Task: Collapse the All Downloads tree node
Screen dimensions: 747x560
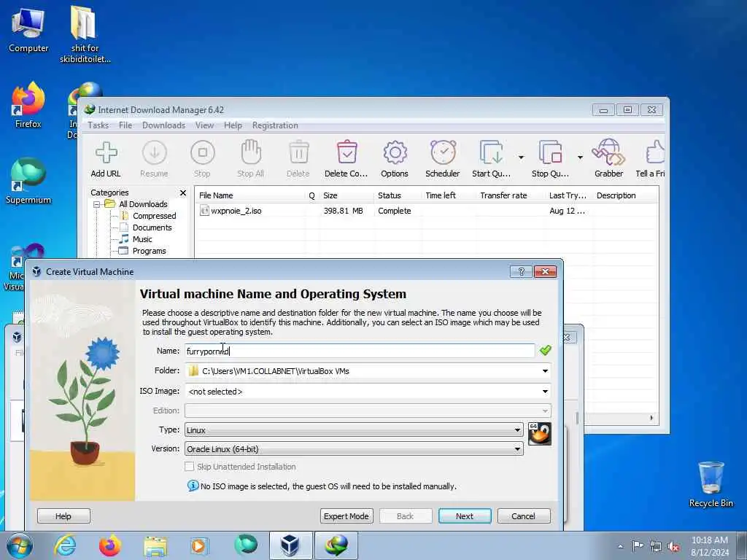Action: pyautogui.click(x=97, y=204)
